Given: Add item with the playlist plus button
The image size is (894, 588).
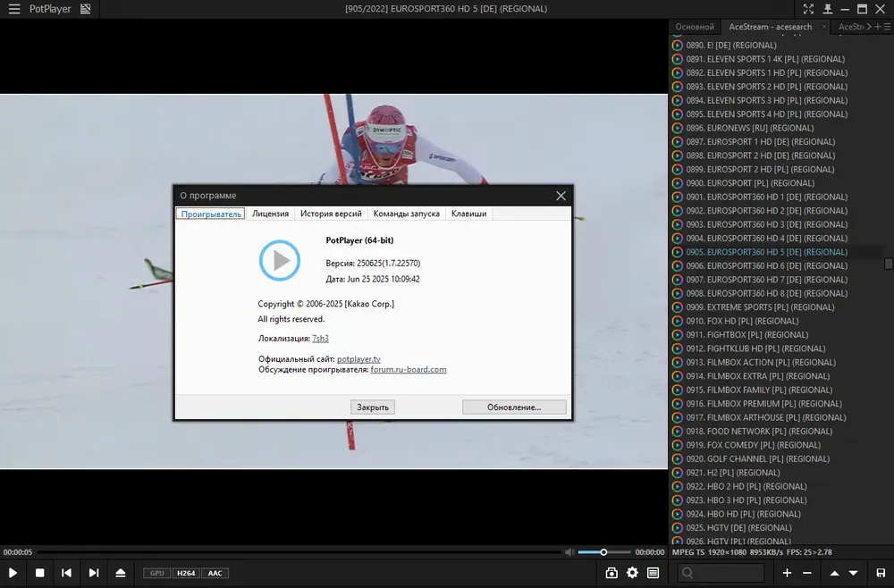Looking at the screenshot, I should [787, 573].
